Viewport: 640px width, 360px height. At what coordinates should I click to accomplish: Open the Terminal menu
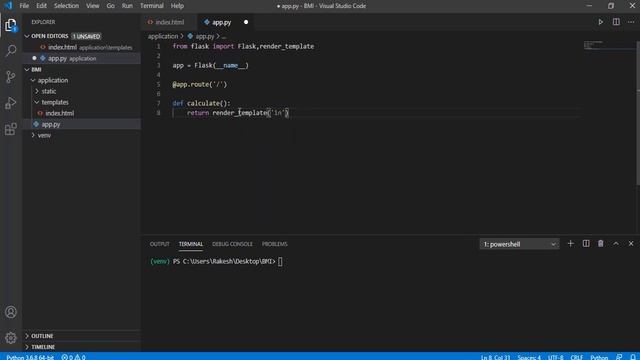152,6
